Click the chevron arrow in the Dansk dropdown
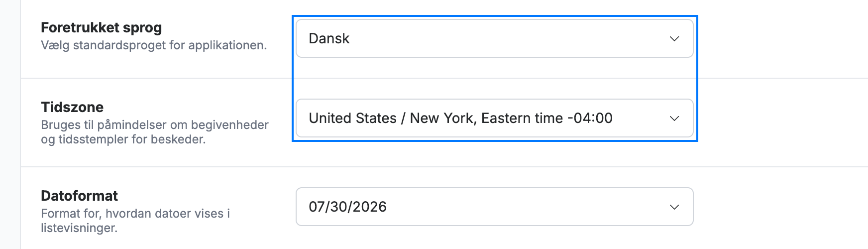This screenshot has width=868, height=249. (x=674, y=39)
